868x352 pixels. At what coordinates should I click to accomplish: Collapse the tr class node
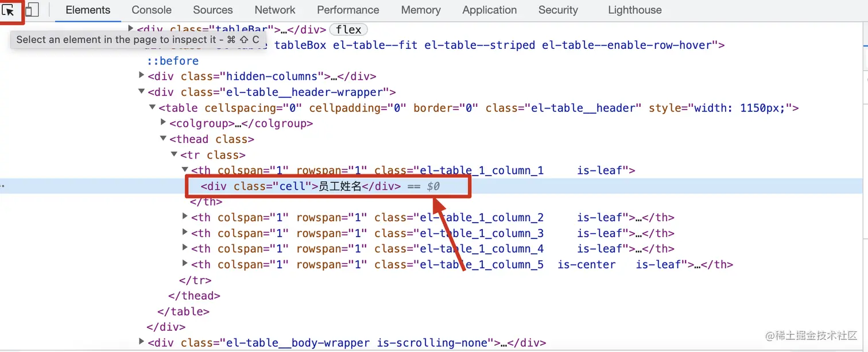pos(174,154)
